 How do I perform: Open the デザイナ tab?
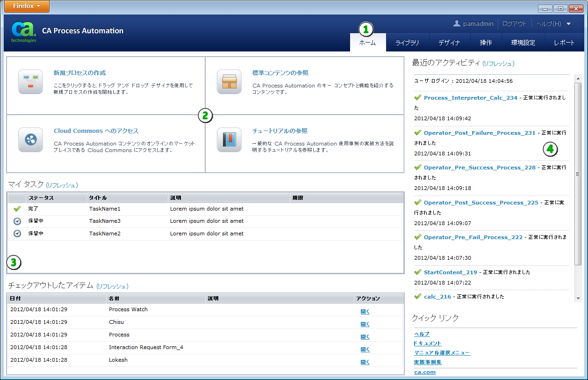pyautogui.click(x=449, y=43)
